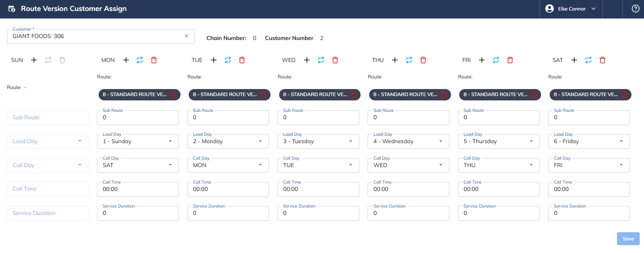Screen dimensions: 644x253
Task: Open TUE Call Day dropdown showing MON
Action: [228, 165]
